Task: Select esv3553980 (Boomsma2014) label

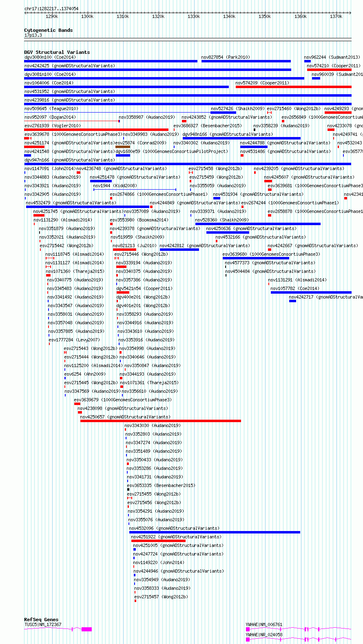Action: (139, 220)
